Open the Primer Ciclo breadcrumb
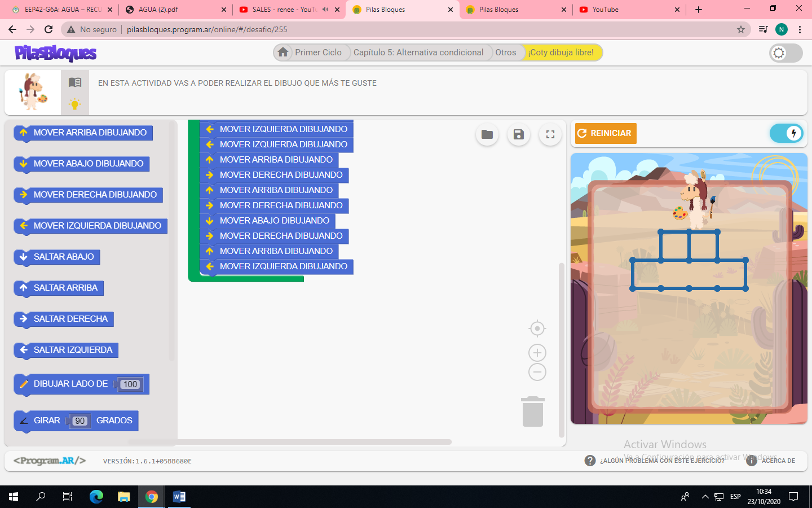 pyautogui.click(x=318, y=52)
